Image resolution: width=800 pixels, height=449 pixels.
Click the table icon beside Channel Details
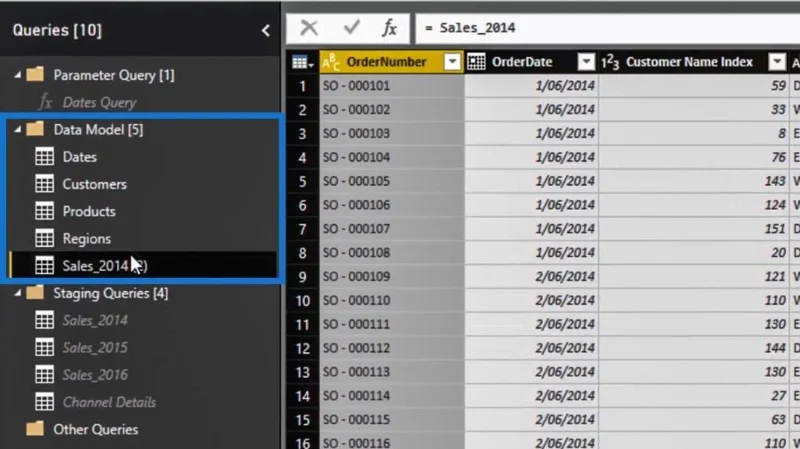pyautogui.click(x=44, y=402)
